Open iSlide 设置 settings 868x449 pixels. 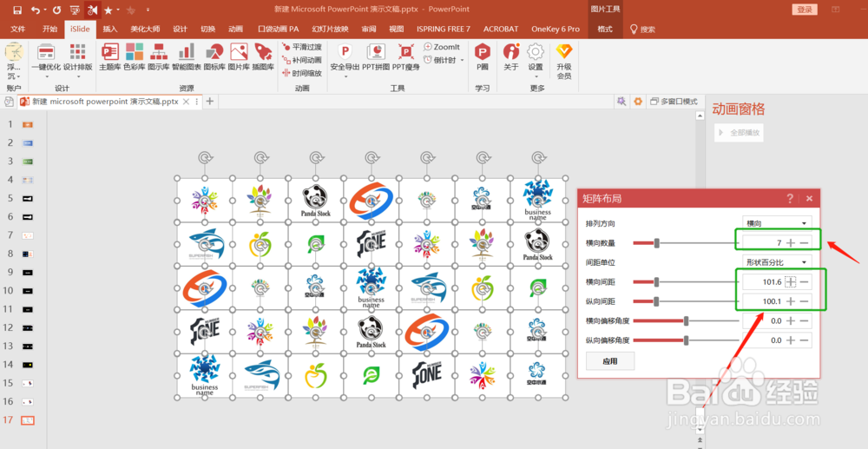(536, 53)
